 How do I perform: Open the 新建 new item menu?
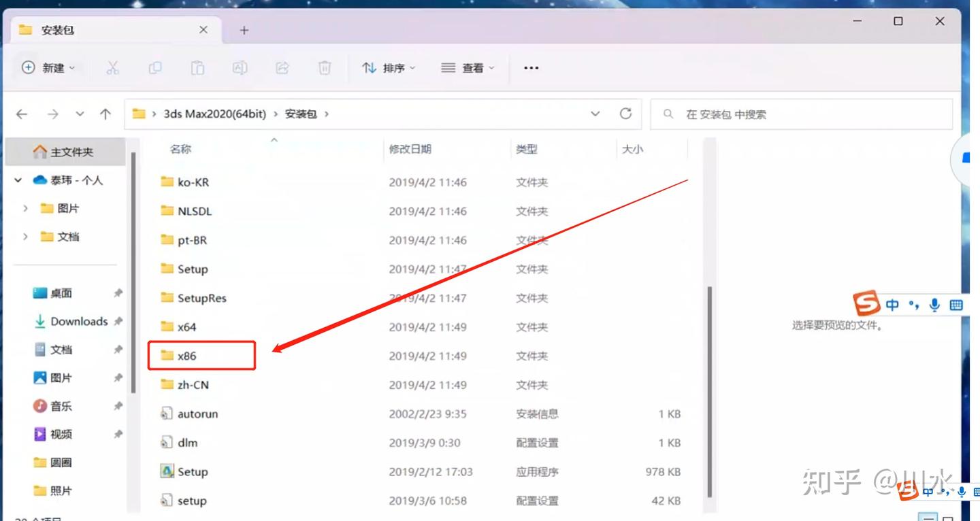(48, 67)
